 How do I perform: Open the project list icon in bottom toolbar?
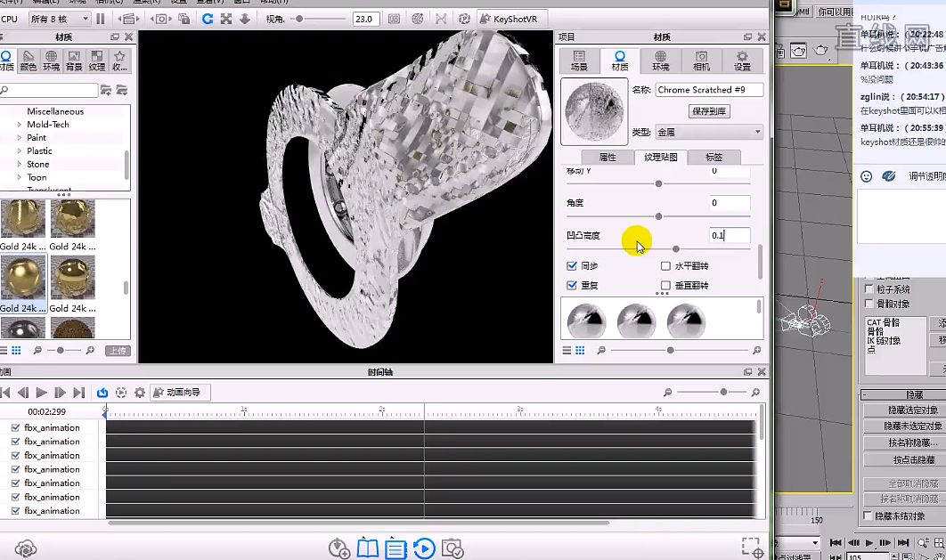[x=396, y=548]
